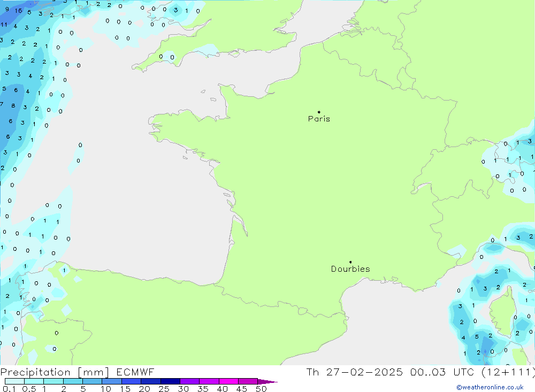Select the 'Dourbies' place label
Viewport: 535px width, 392px height.
click(350, 269)
